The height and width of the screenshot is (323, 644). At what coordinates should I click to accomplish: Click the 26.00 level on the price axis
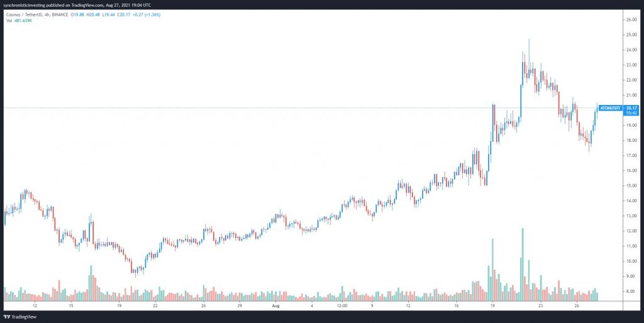(630, 20)
